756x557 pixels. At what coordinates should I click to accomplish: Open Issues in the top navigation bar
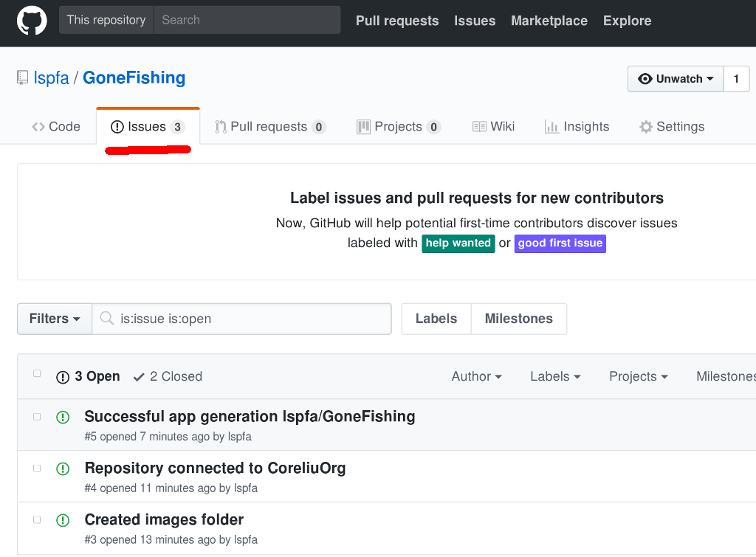click(475, 21)
